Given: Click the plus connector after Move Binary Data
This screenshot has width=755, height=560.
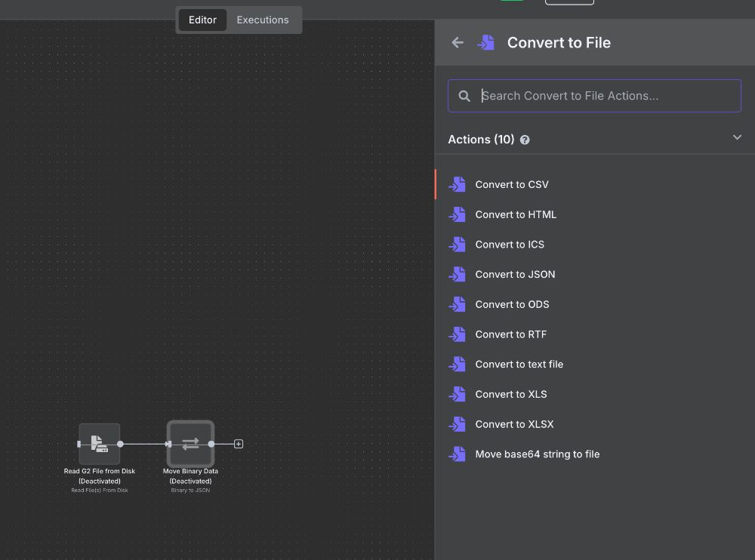Looking at the screenshot, I should coord(238,444).
